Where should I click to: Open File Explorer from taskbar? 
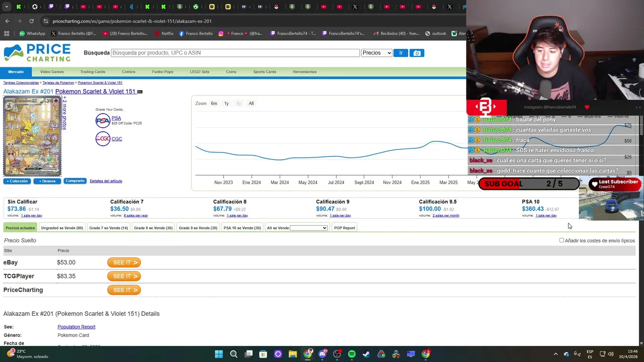pos(293,354)
